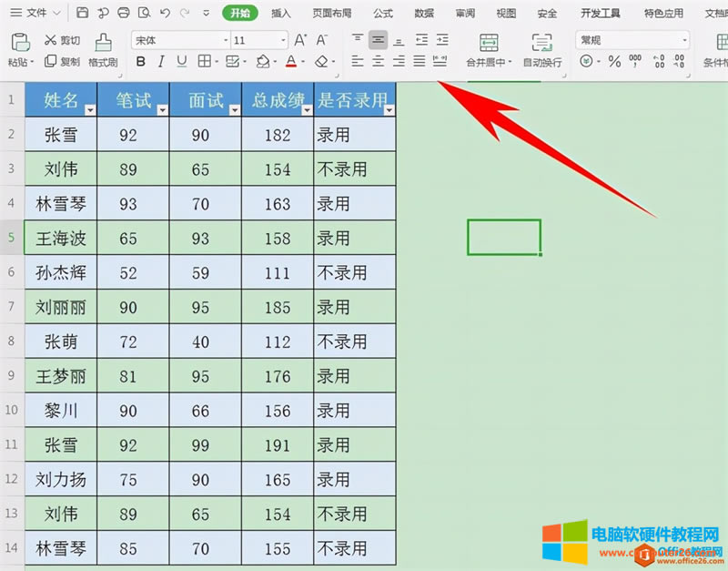Select the cell containing 王海波
This screenshot has height=571, width=728.
60,238
